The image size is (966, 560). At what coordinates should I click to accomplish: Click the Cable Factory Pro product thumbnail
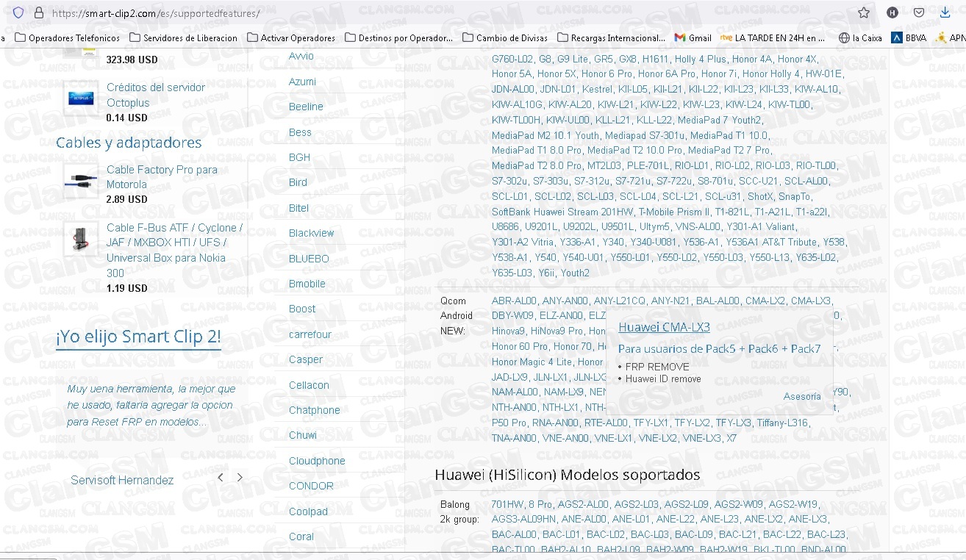tap(80, 181)
